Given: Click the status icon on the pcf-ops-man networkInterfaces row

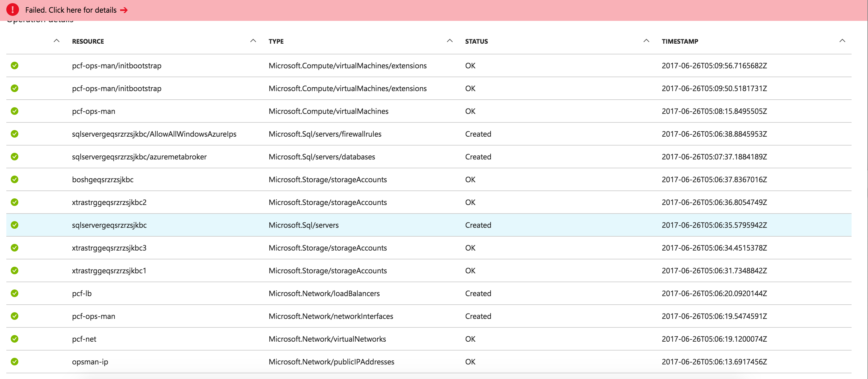Looking at the screenshot, I should click(15, 316).
